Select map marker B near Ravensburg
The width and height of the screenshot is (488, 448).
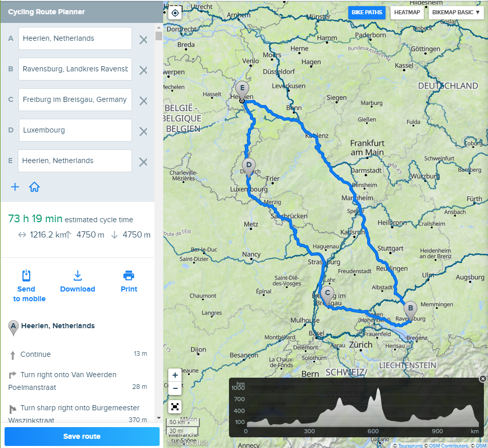pos(410,309)
